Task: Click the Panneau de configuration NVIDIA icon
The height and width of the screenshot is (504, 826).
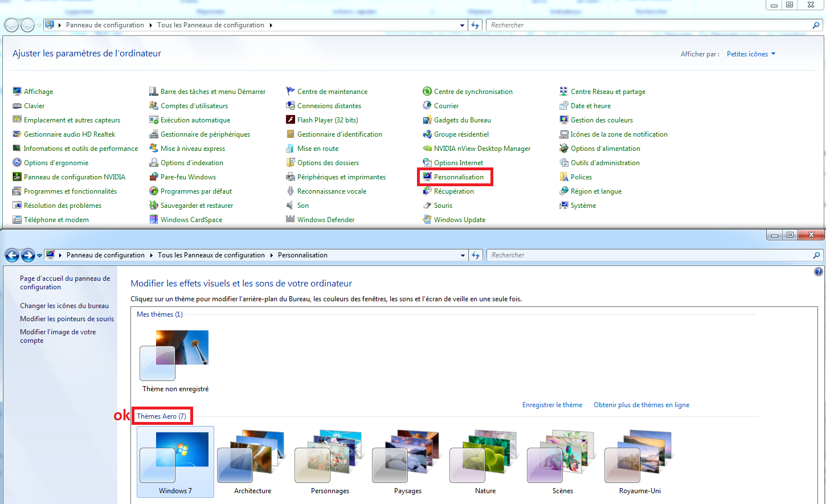Action: pos(17,177)
